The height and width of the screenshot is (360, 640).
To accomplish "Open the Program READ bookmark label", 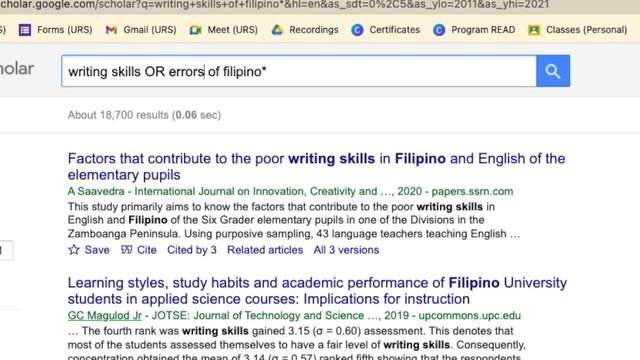I will 483,30.
